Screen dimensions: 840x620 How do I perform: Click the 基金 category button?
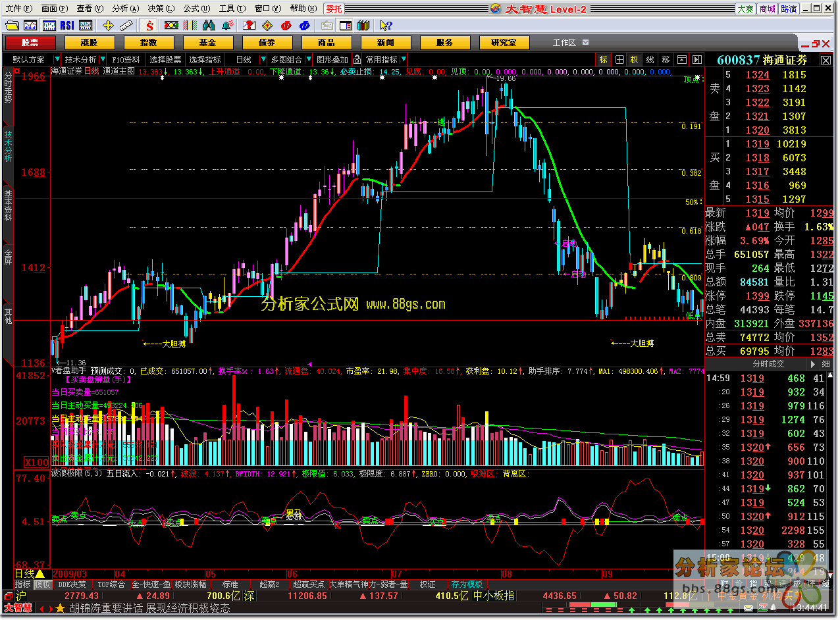[207, 43]
